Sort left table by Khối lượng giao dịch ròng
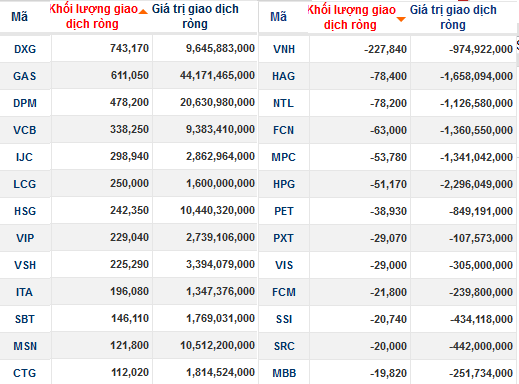Screen dimensions: 519x384 point(94,16)
